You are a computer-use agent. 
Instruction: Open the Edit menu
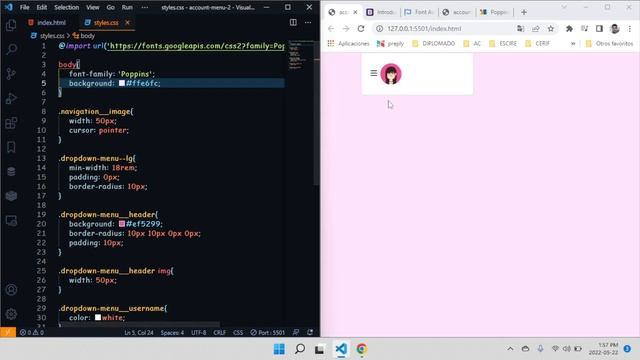tap(41, 7)
